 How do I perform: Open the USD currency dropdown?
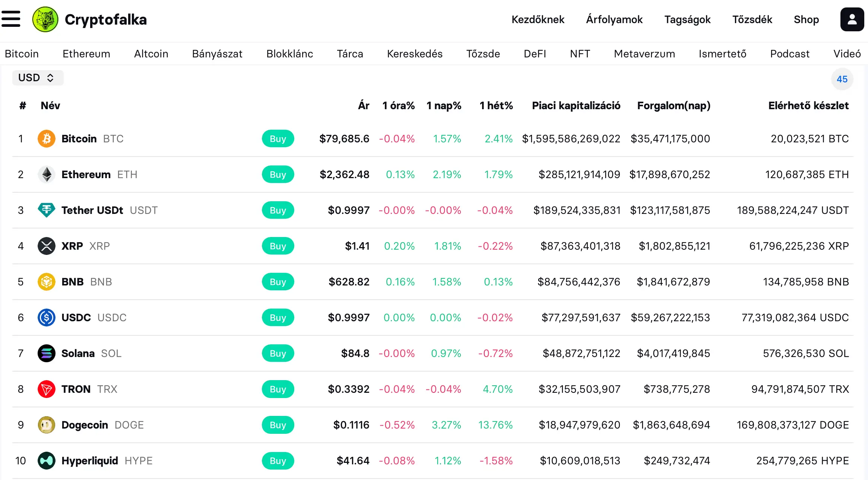[x=38, y=78]
